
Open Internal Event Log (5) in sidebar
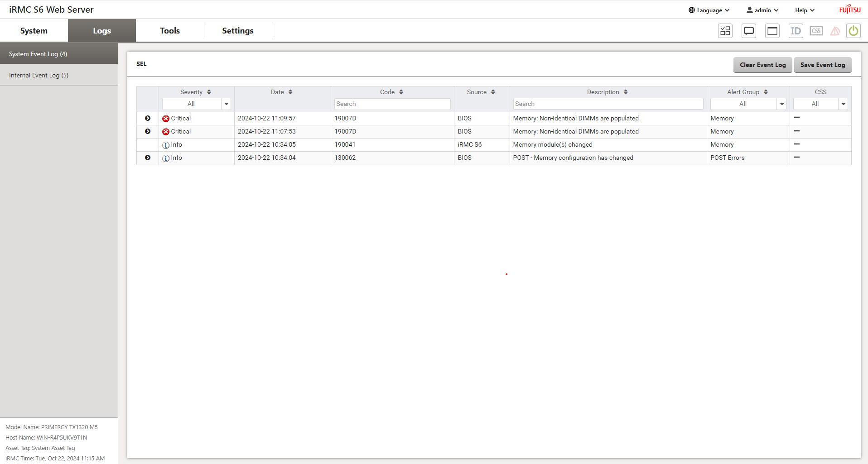point(39,75)
